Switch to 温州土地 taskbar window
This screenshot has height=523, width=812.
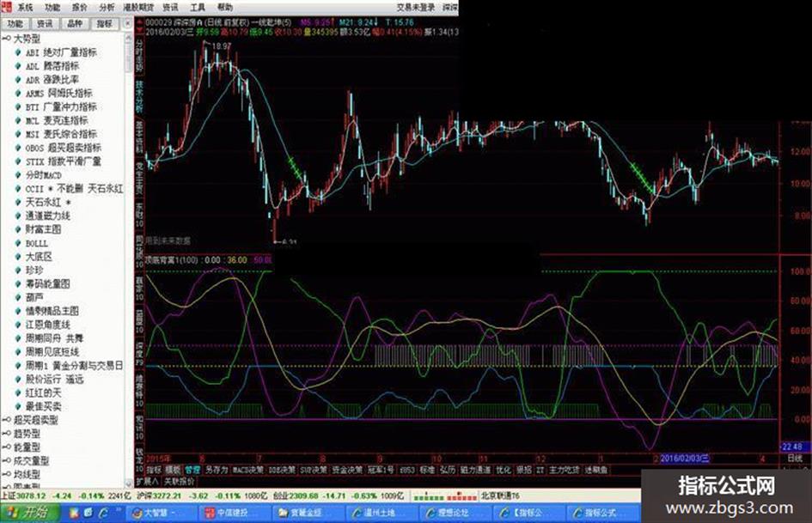pos(382,513)
